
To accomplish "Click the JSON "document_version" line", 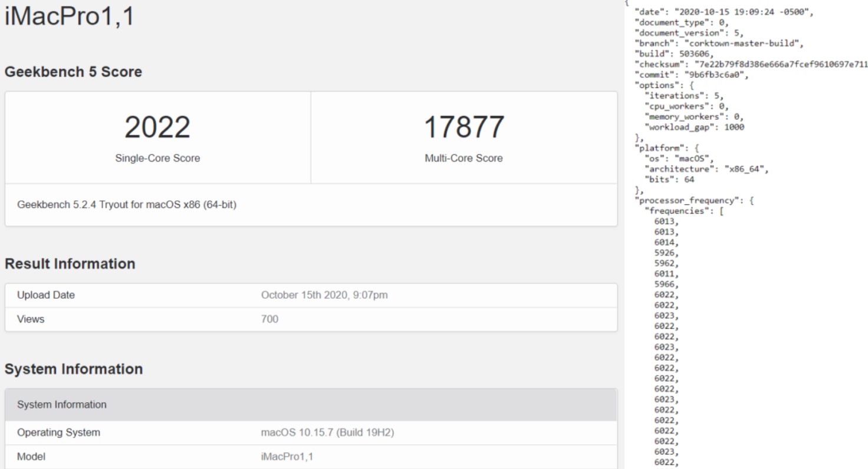I will 689,33.
